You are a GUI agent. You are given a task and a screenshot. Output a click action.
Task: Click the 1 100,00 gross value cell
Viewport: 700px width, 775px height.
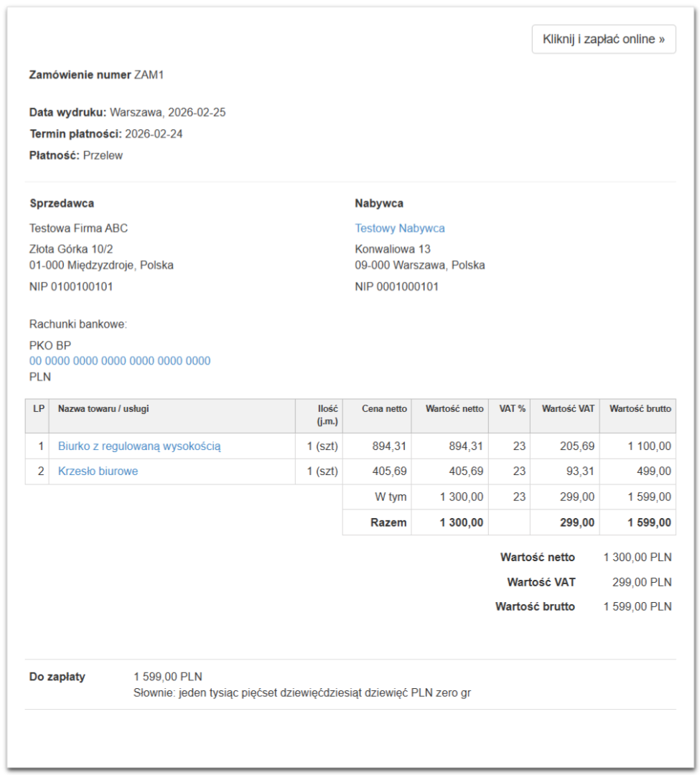click(650, 446)
